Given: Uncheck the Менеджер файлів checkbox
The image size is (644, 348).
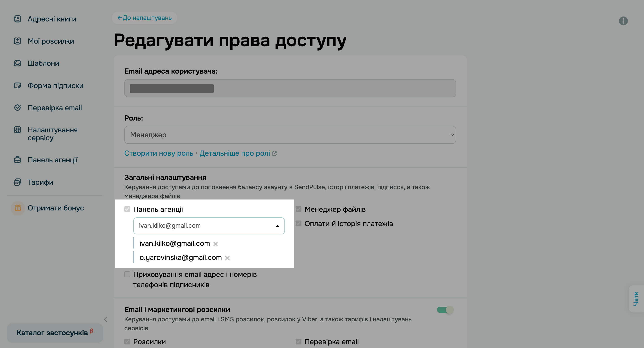Looking at the screenshot, I should point(299,209).
